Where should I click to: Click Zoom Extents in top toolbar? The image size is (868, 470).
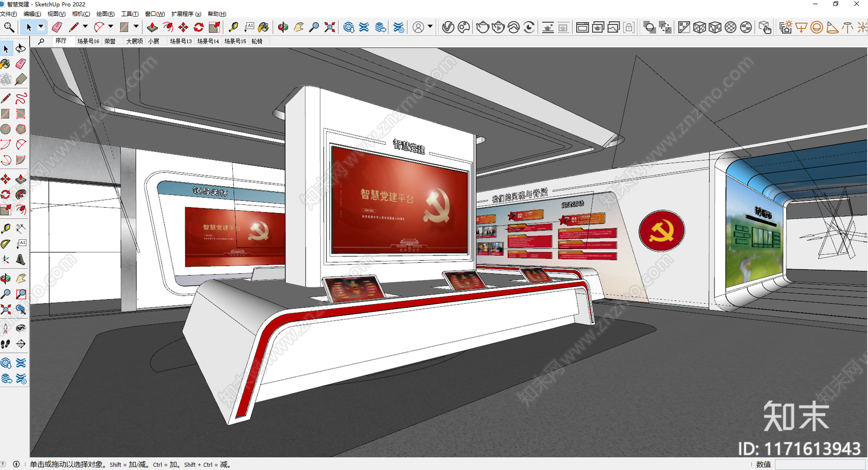pos(329,27)
